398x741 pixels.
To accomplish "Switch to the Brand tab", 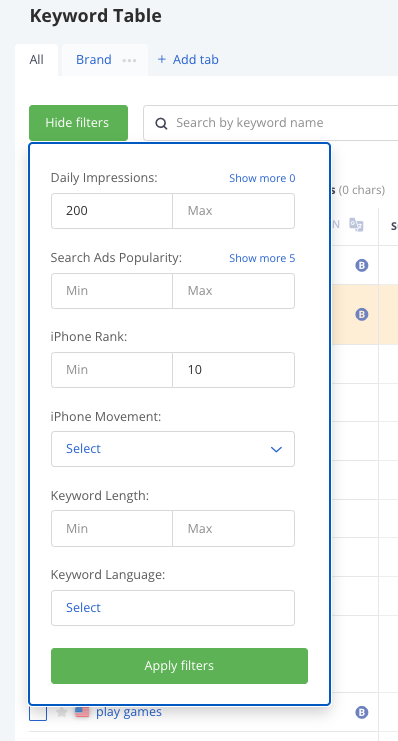I will click(x=94, y=60).
